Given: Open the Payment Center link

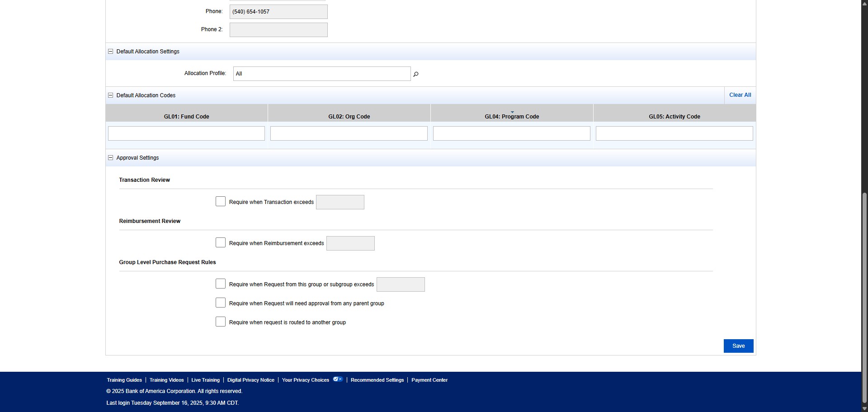Looking at the screenshot, I should coord(429,380).
